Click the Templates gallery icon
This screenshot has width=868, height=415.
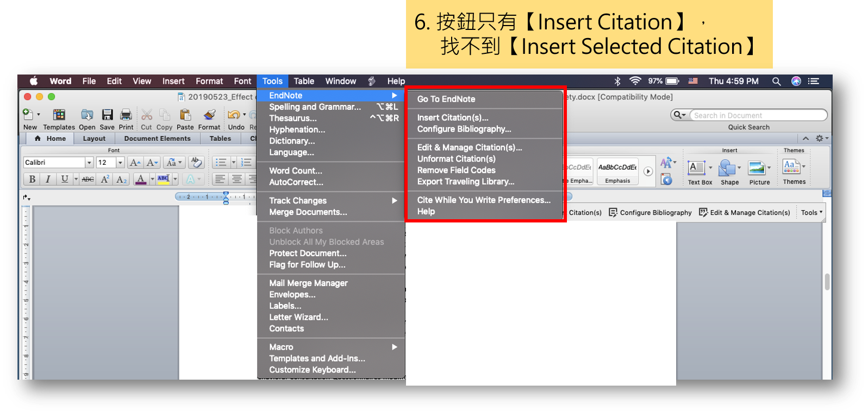59,115
